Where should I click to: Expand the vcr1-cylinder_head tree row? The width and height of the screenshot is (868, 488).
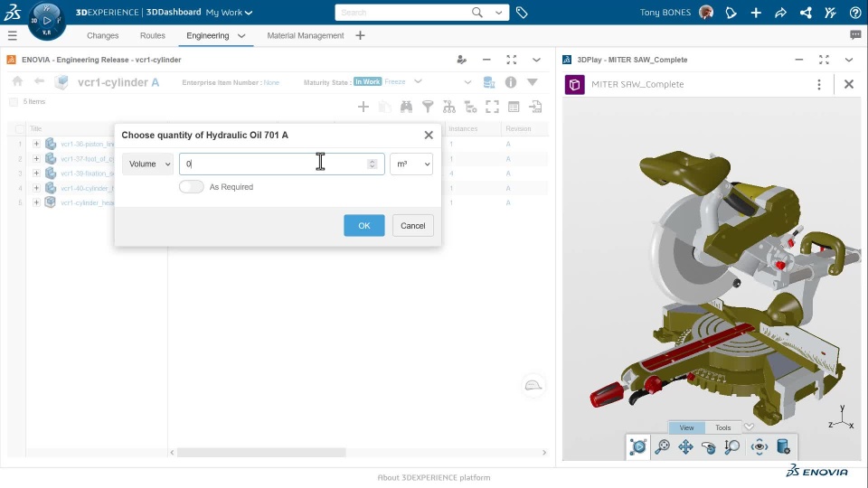[36, 202]
